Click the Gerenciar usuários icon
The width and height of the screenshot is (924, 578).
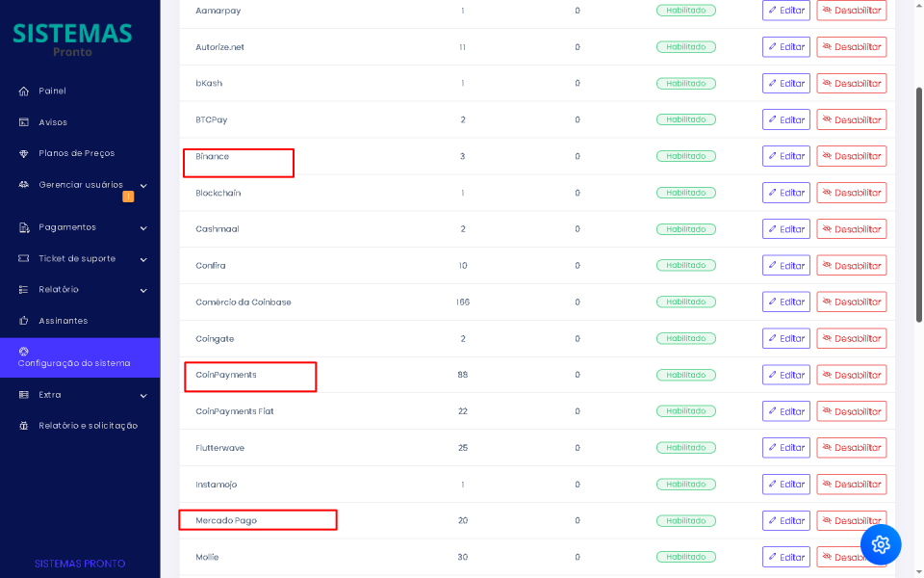23,185
